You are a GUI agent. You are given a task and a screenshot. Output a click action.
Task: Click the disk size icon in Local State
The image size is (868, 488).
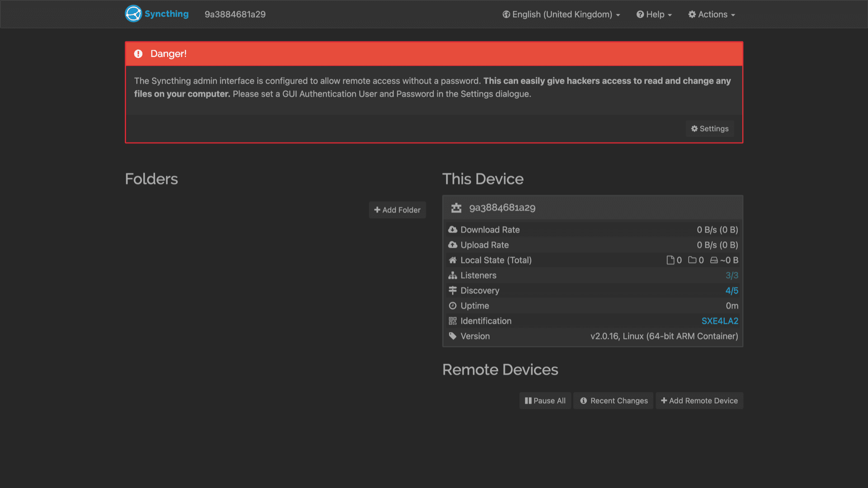[x=714, y=260]
